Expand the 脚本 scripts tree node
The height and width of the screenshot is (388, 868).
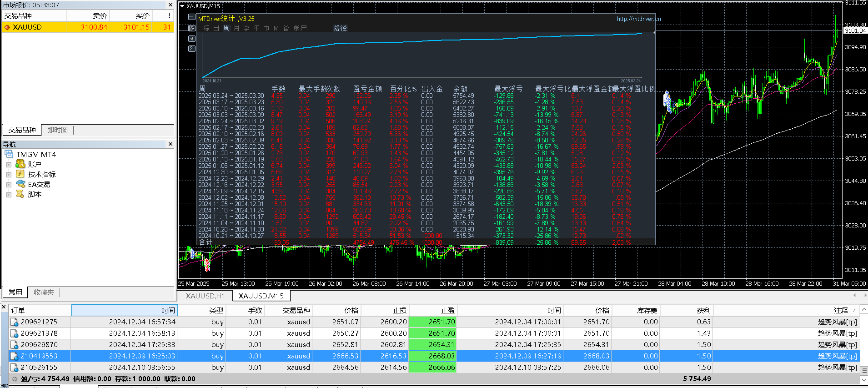[9, 195]
